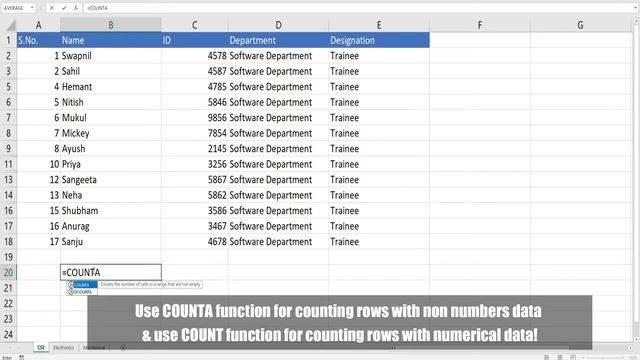Screen dimensions: 640x360
Task: Click the Department header cell
Action: point(278,40)
